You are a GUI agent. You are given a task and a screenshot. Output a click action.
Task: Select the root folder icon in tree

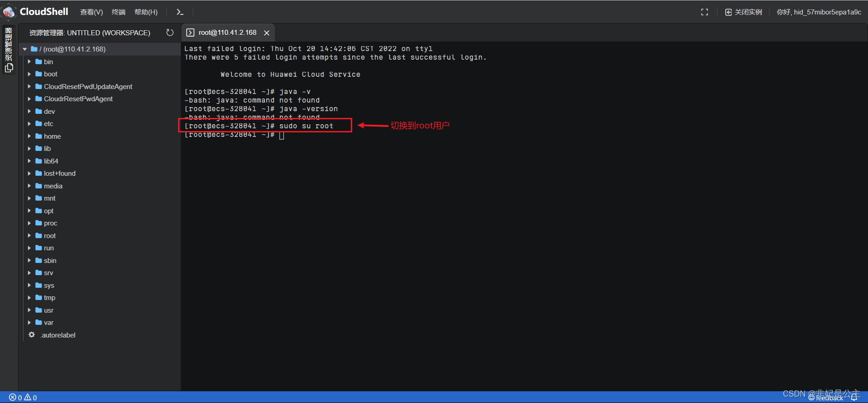pyautogui.click(x=38, y=235)
